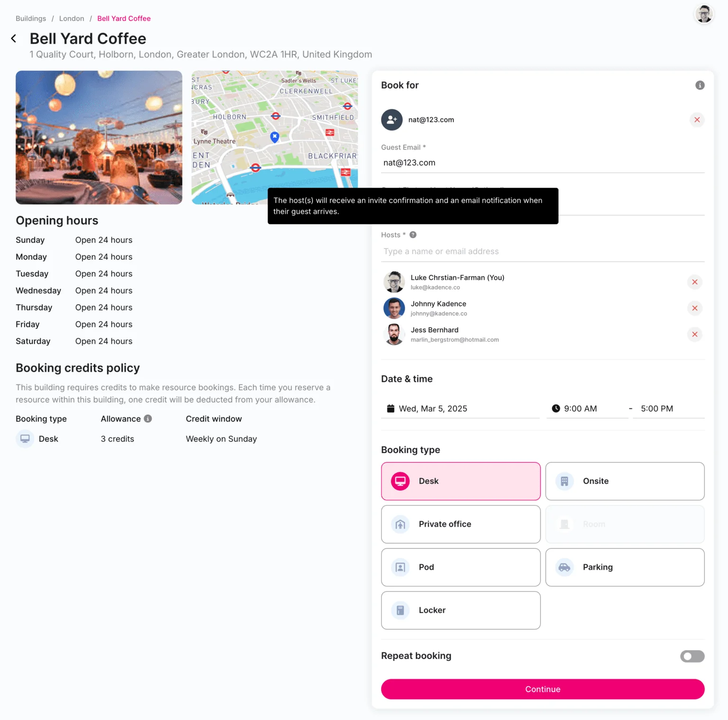Click the Hosts help question-mark icon
The width and height of the screenshot is (728, 720).
[413, 235]
